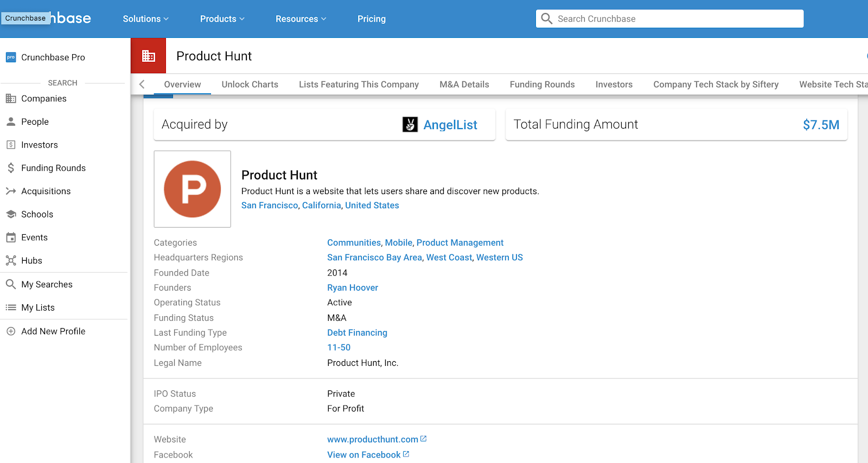The width and height of the screenshot is (868, 463).
Task: Open People in the sidebar
Action: pyautogui.click(x=35, y=122)
